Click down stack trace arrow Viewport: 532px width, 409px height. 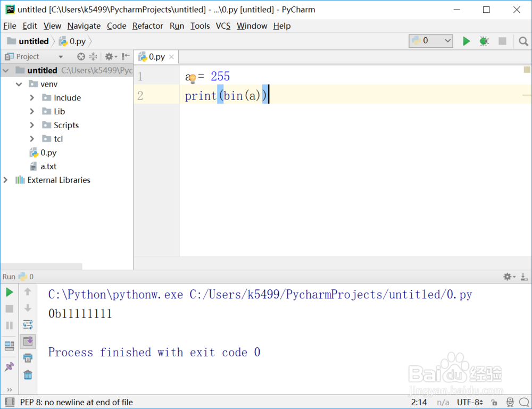coord(28,308)
